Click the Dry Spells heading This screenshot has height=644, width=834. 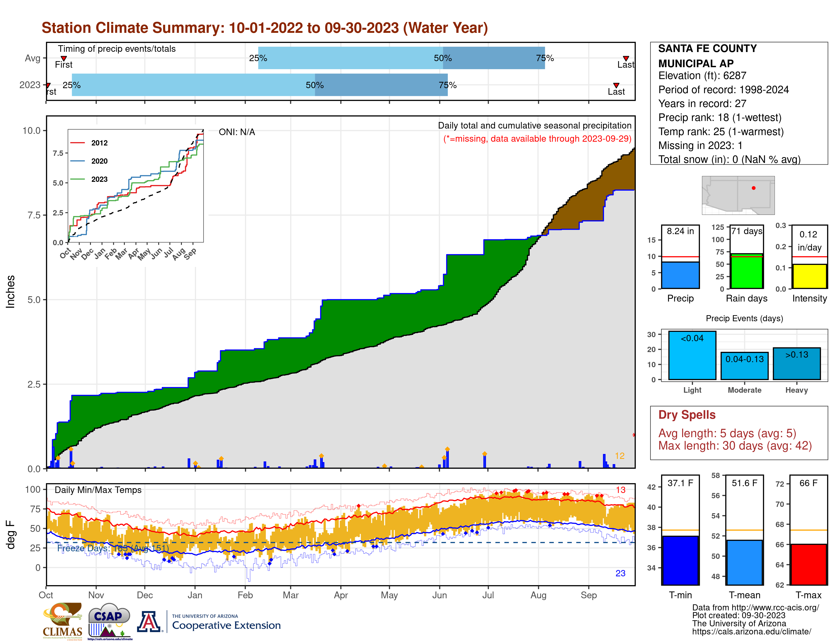pyautogui.click(x=687, y=415)
